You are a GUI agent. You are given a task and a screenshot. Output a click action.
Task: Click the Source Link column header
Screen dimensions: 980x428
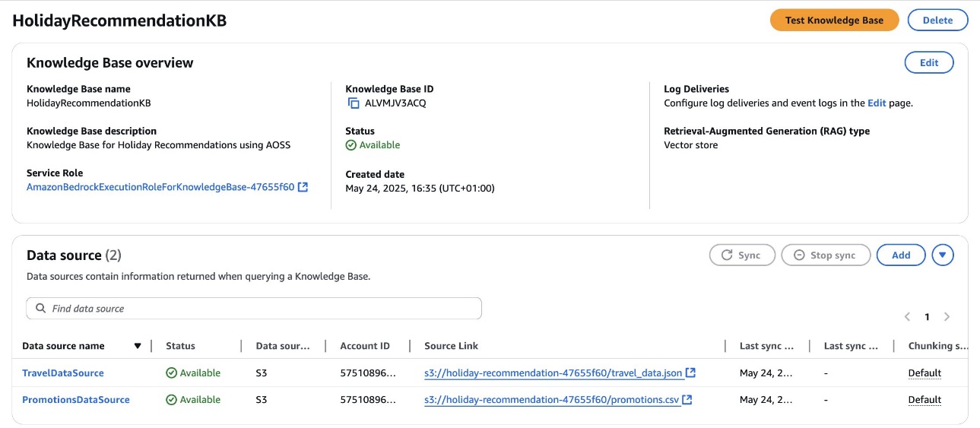(452, 346)
